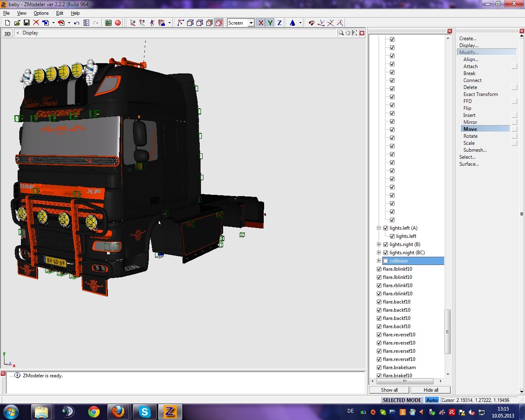Click the Hide all button
525x420 pixels.
[431, 390]
